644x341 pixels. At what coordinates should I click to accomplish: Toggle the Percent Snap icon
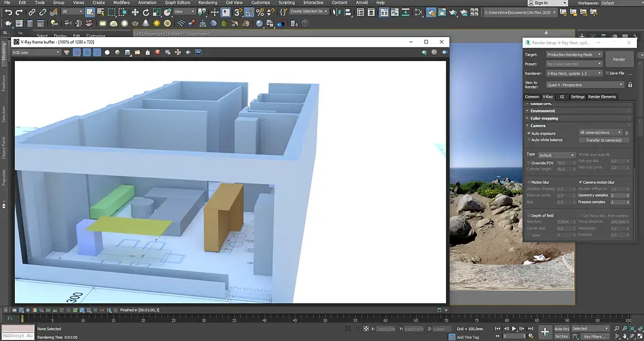[x=260, y=13]
